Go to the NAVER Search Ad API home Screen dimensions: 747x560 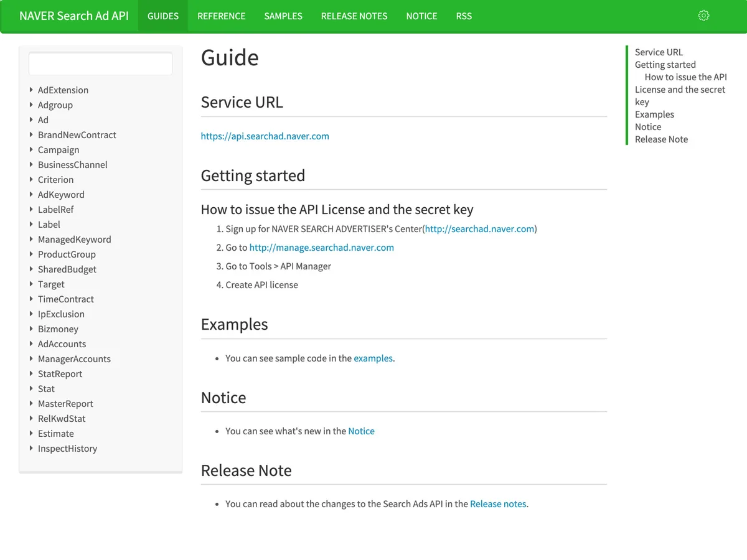pos(74,16)
